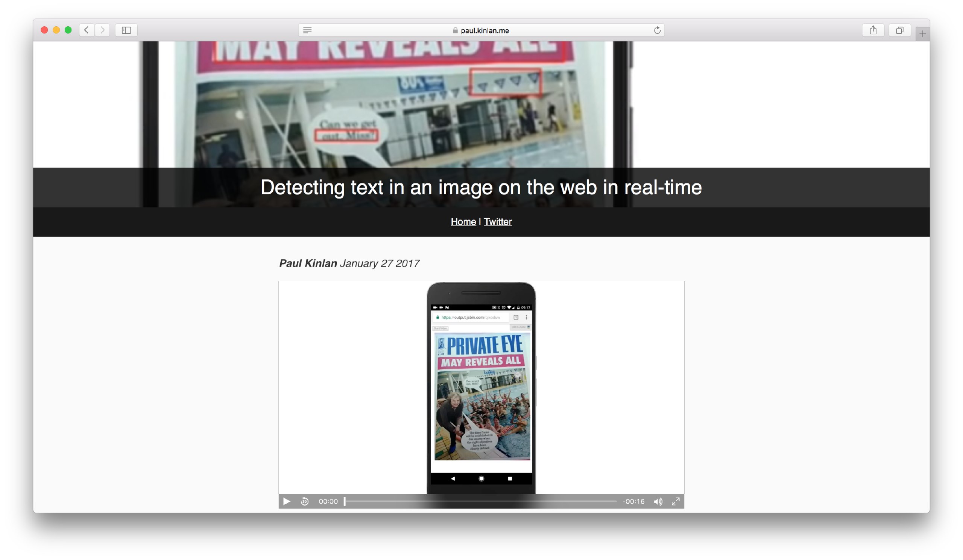The image size is (963, 560).
Task: Open Reader view icon in address bar
Action: pos(308,30)
